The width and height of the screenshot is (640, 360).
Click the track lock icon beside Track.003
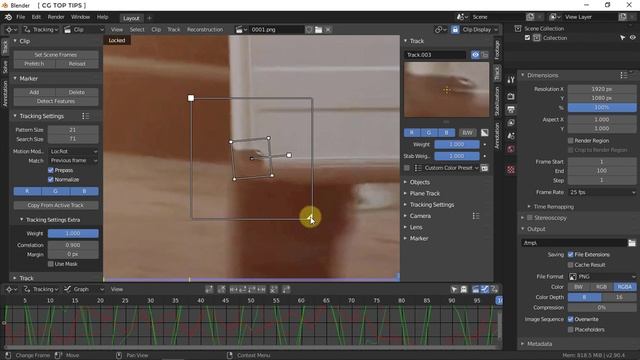[x=484, y=55]
